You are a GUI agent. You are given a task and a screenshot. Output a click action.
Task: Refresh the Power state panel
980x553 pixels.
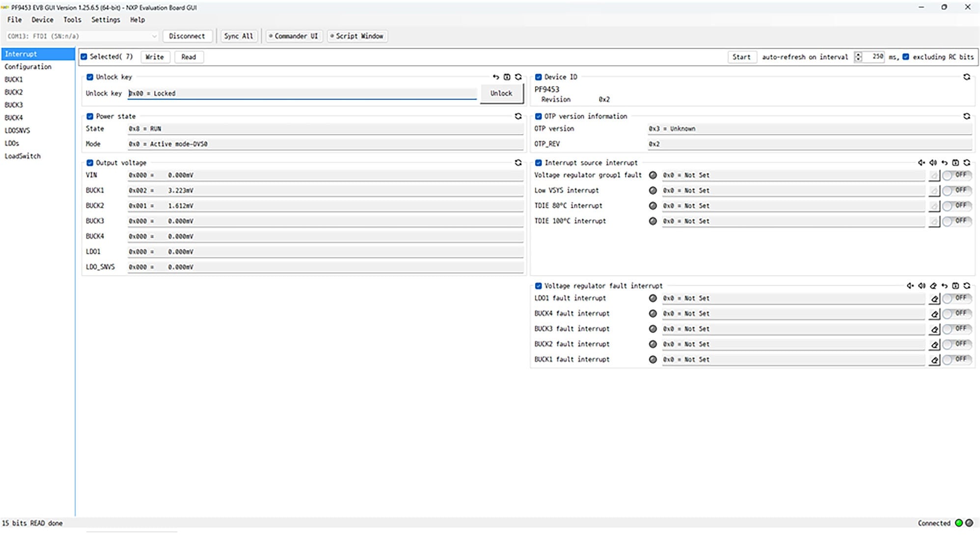click(518, 116)
